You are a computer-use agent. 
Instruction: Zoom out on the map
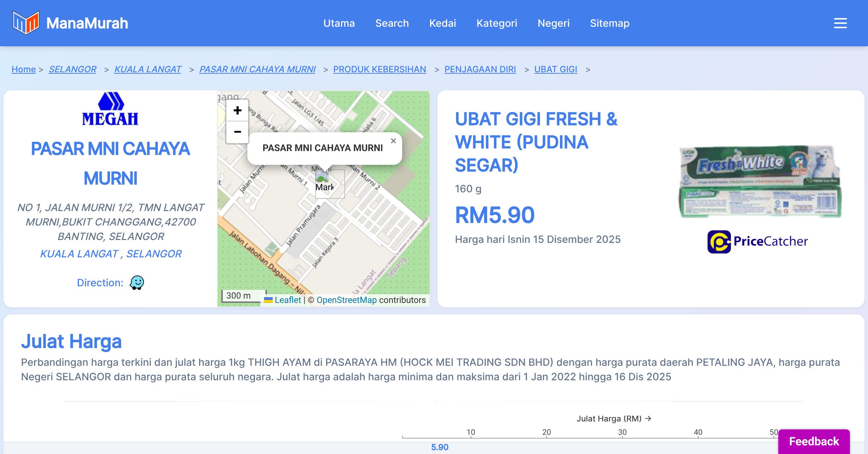coord(237,132)
